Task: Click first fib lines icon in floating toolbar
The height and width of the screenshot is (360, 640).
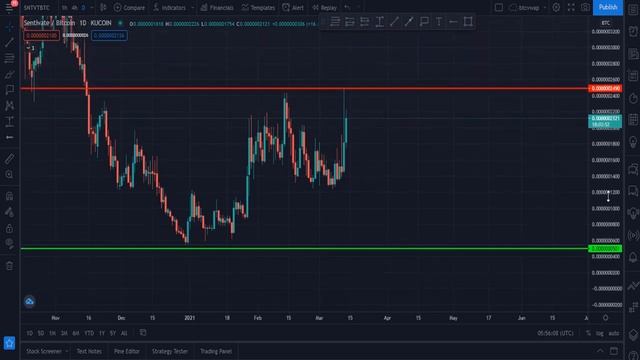Action: pyautogui.click(x=335, y=22)
